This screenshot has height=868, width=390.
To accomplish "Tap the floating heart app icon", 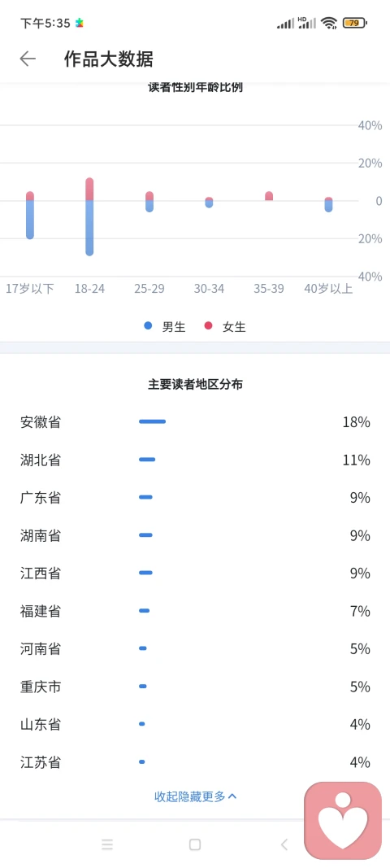I will point(343,820).
